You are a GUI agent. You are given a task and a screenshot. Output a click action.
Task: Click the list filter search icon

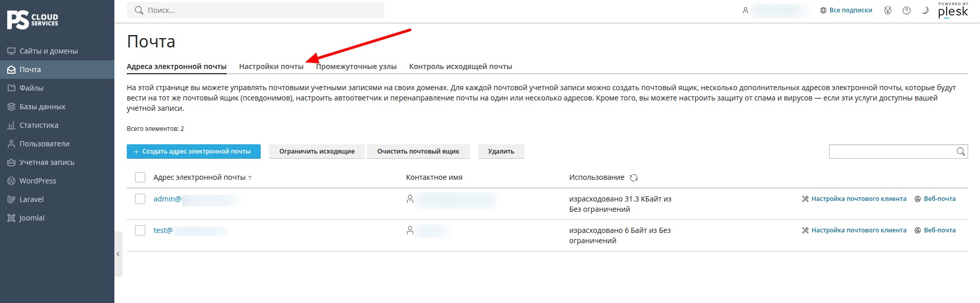click(961, 151)
